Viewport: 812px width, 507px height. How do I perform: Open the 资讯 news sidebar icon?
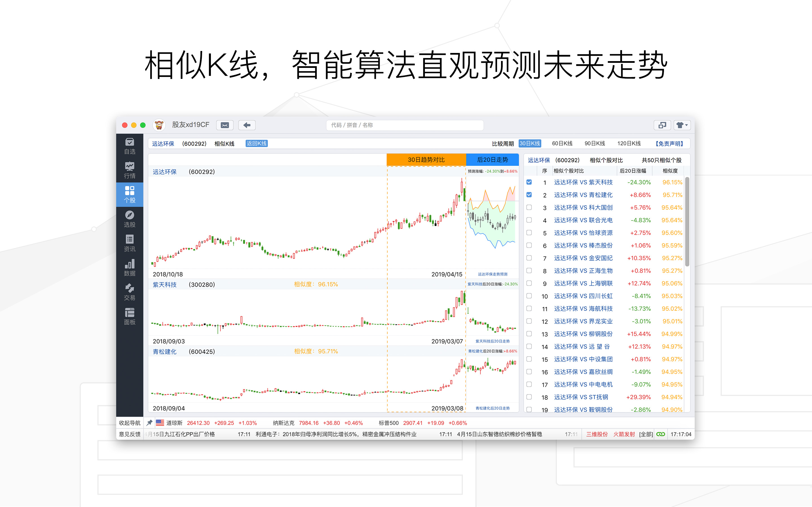[129, 243]
